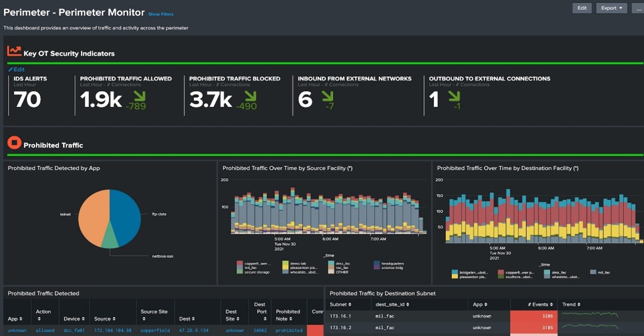Sort the Source column in Prohibited Traffic Detected
Screen dimensions: 644x336
click(x=106, y=319)
